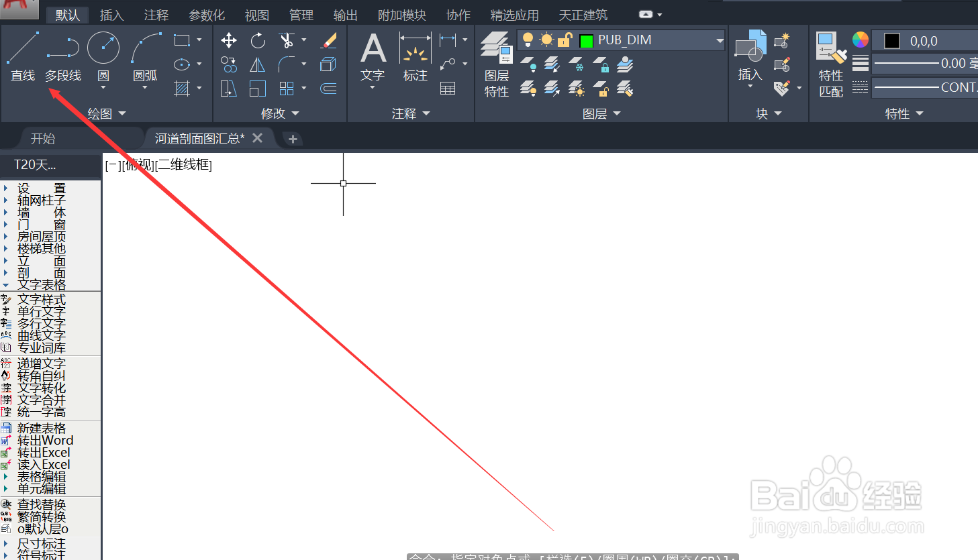The width and height of the screenshot is (978, 560).
Task: Click 单行文字 in the sidebar
Action: point(42,312)
